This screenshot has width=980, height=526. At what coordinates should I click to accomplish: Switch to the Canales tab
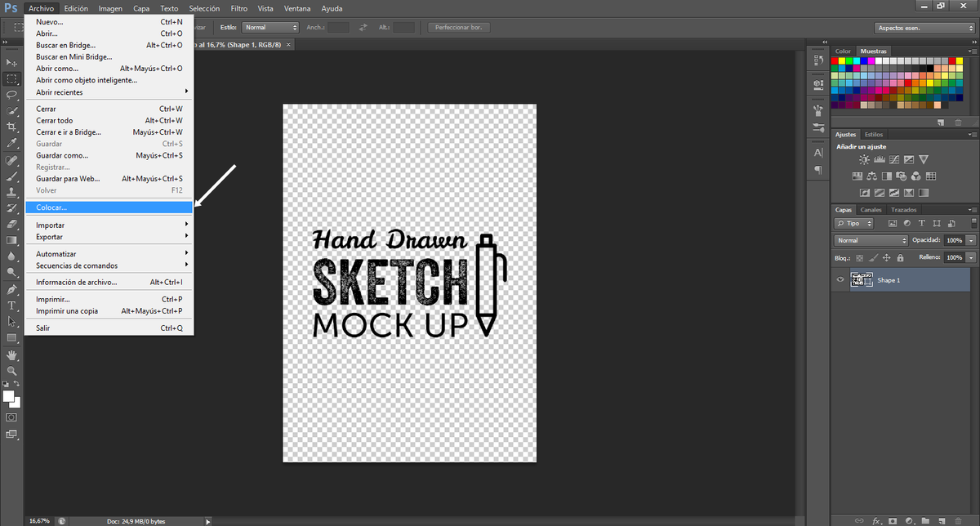tap(871, 209)
